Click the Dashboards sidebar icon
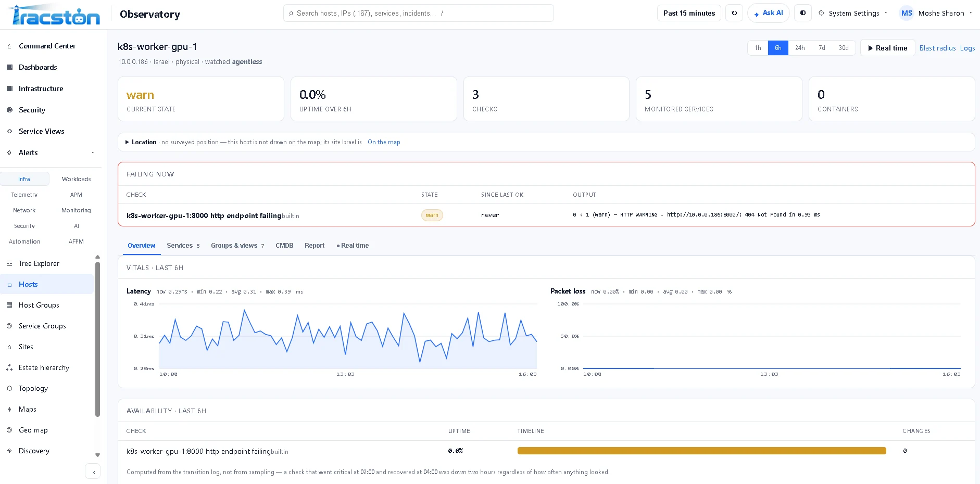The width and height of the screenshot is (980, 484). point(9,67)
